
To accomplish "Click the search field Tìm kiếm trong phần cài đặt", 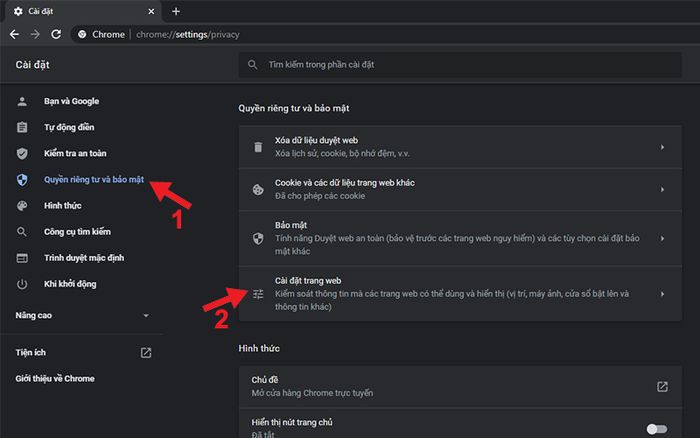I will pos(460,65).
